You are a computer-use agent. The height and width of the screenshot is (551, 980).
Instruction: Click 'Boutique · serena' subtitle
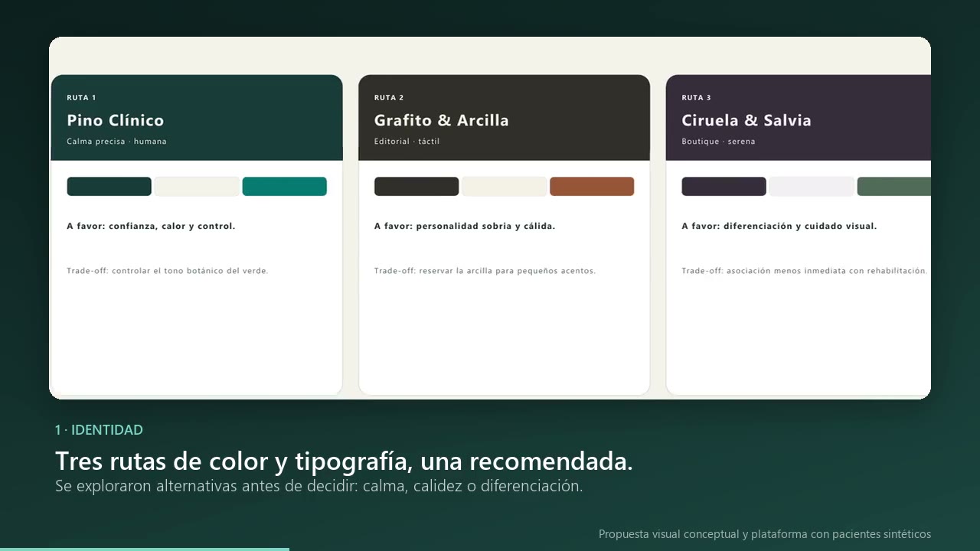coord(718,142)
